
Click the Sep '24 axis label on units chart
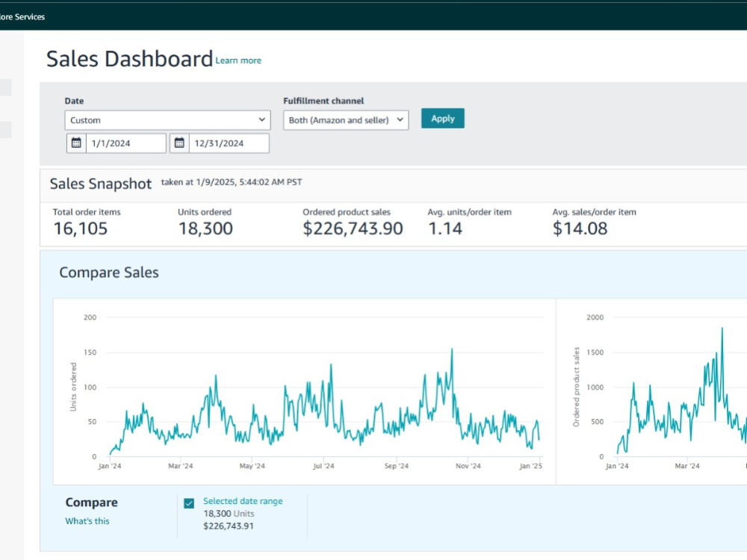397,466
